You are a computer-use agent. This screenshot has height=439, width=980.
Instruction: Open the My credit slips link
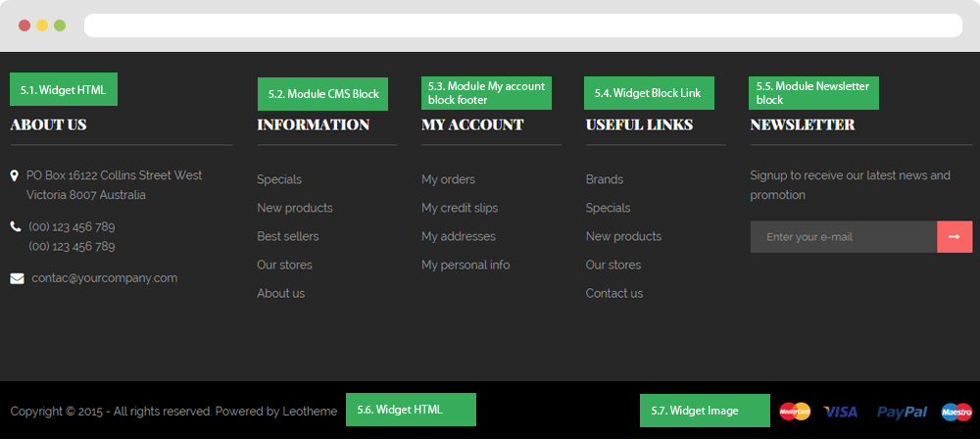[460, 209]
